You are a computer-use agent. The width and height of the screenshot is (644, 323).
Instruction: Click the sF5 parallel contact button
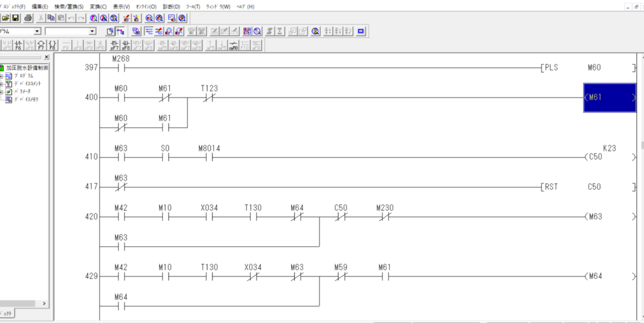click(7, 45)
